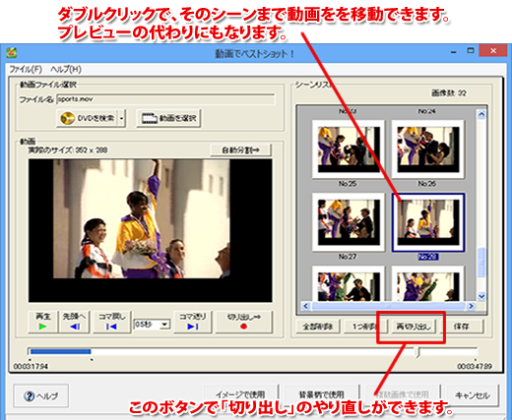Image resolution: width=512 pixels, height=420 pixels.
Task: Click the scene list scroll up arrow
Action: (x=481, y=114)
